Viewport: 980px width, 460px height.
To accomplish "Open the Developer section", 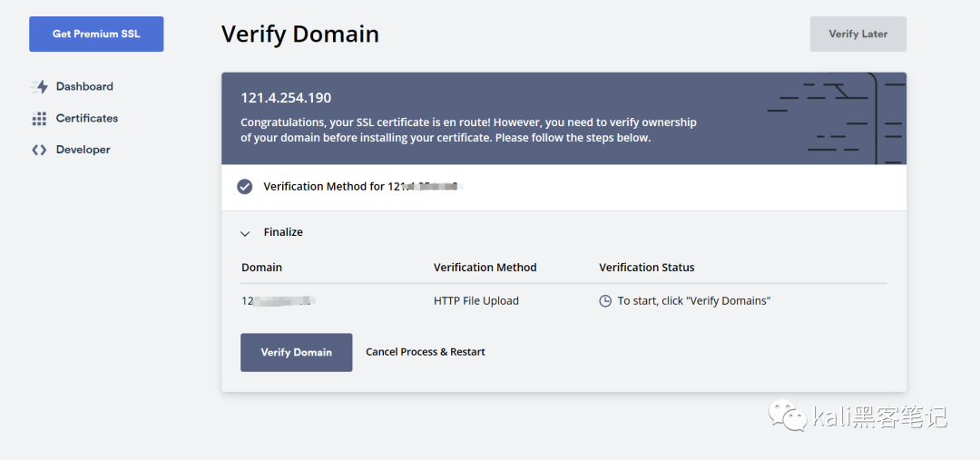I will click(x=83, y=151).
